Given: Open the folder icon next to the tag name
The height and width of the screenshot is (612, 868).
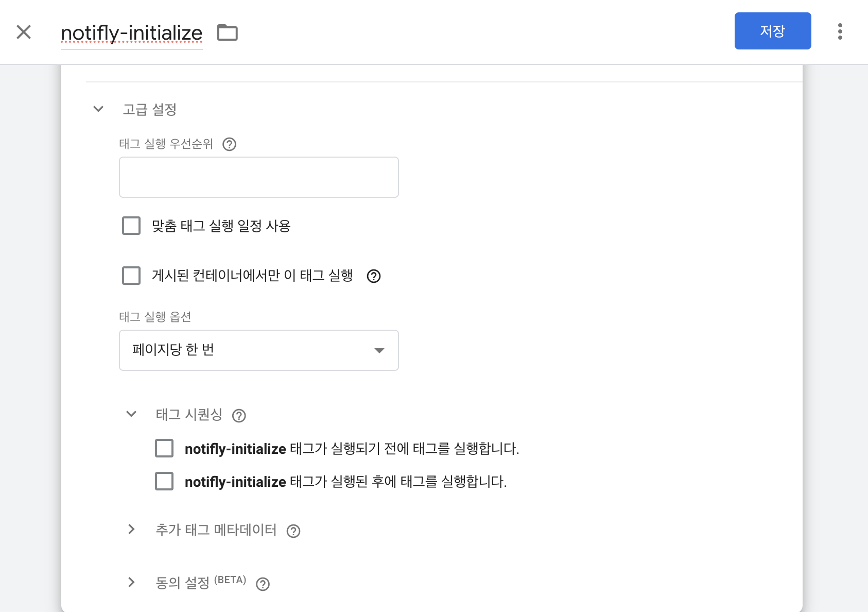Looking at the screenshot, I should coord(227,32).
